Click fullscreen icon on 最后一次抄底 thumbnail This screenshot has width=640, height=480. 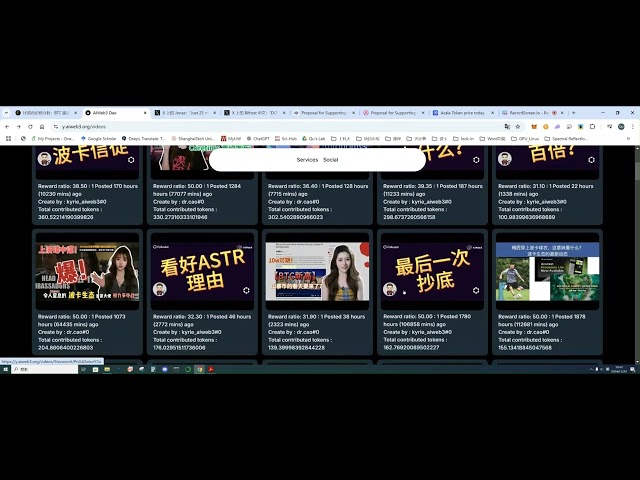(476, 290)
